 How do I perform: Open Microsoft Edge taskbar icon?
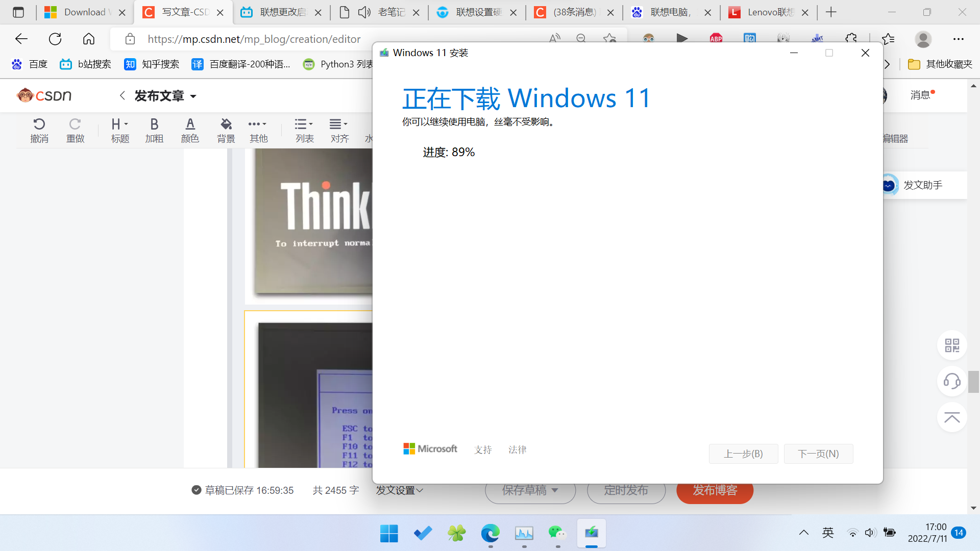tap(490, 533)
